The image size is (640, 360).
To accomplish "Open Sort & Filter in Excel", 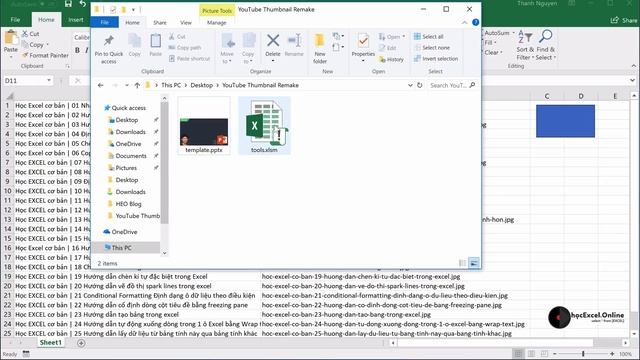I will point(525,46).
